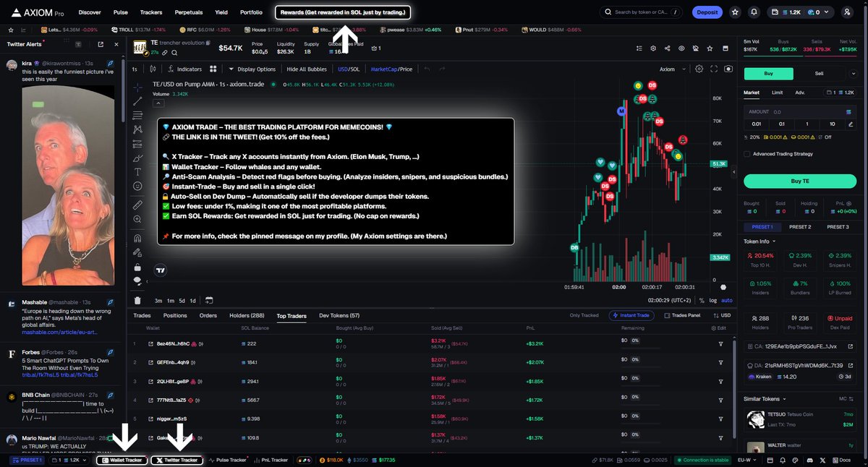Image resolution: width=868 pixels, height=467 pixels.
Task: Take a chart snapshot with camera icon
Action: point(728,69)
